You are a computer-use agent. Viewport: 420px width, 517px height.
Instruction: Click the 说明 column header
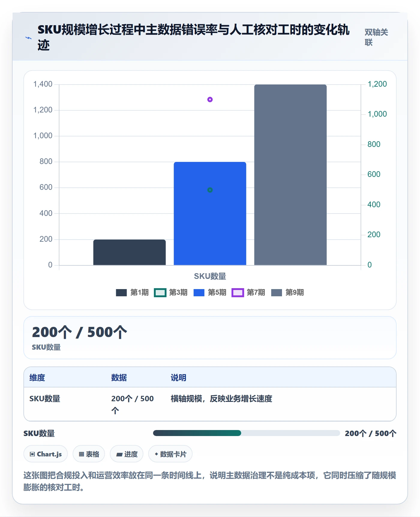click(178, 378)
